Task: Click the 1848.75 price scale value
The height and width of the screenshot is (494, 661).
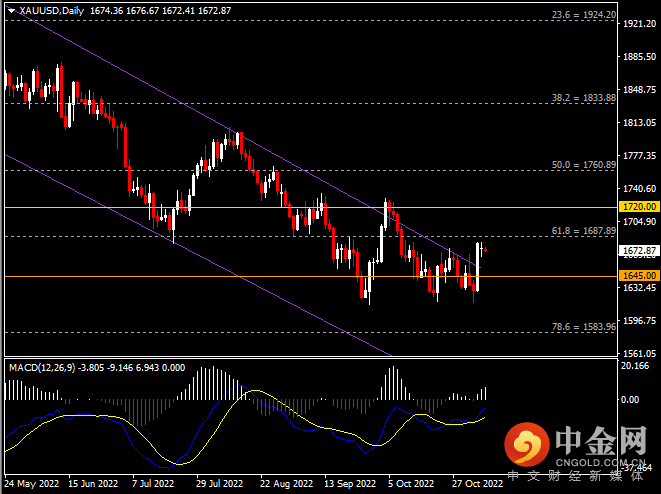Action: 640,90
